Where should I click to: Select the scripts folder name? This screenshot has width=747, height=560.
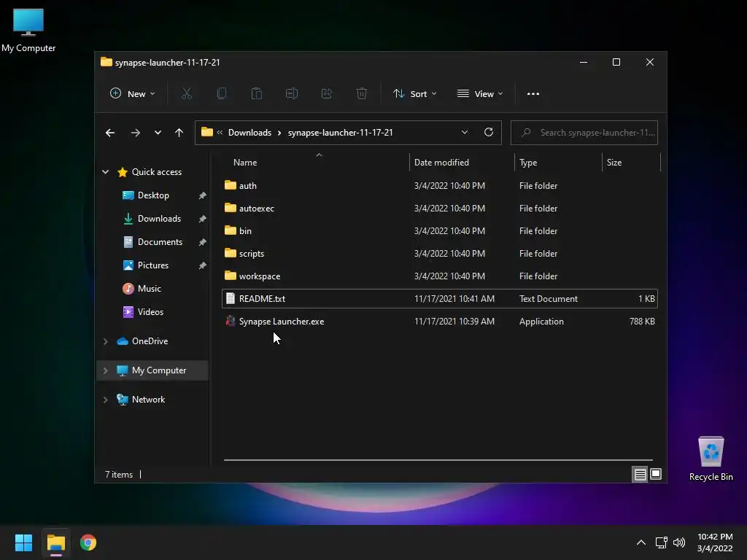[252, 253]
